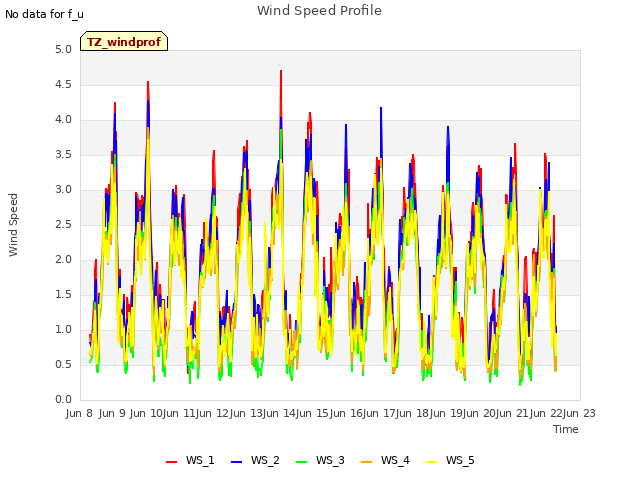
Task: Click the Jun 23 x-axis tick label
Action: pos(579,413)
